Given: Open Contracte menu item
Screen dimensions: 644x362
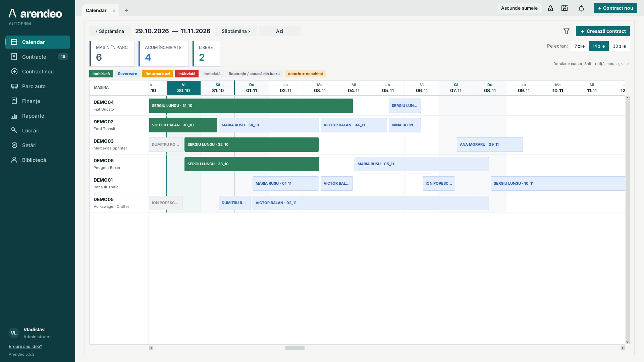Looking at the screenshot, I should [x=38, y=57].
